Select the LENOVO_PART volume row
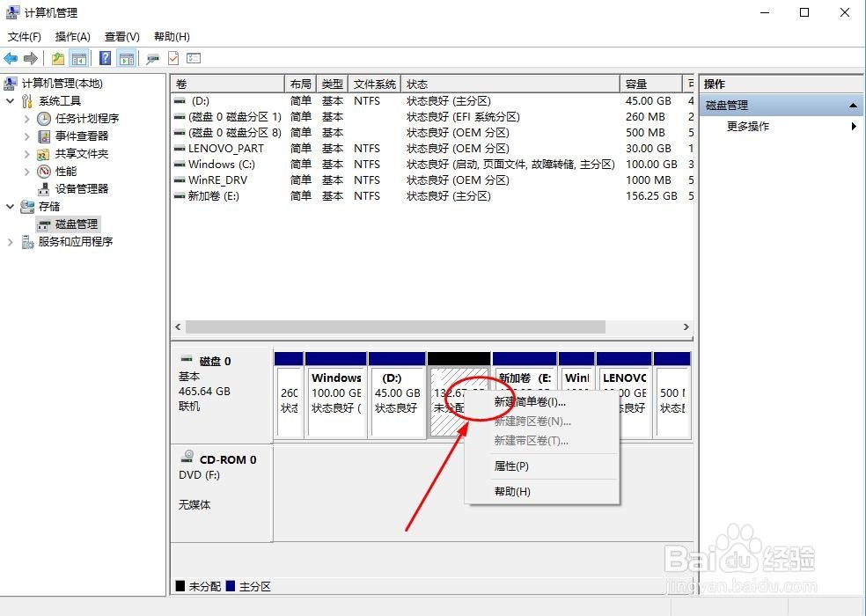 click(x=432, y=149)
